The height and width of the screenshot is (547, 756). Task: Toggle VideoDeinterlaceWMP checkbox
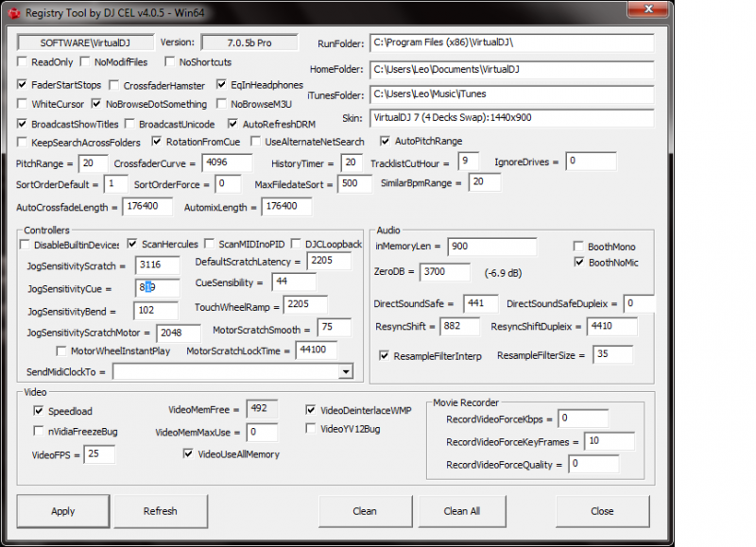[311, 410]
